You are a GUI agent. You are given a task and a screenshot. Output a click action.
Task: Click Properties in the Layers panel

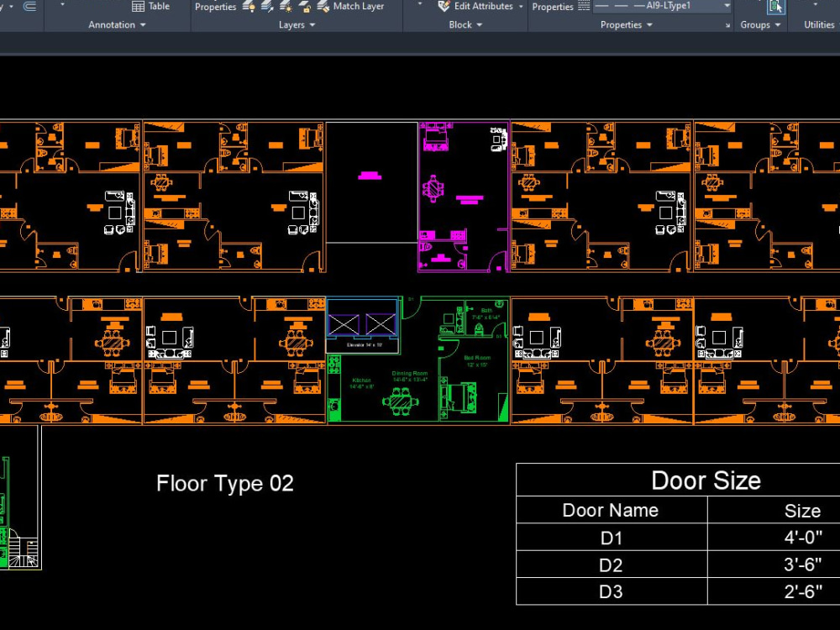(215, 6)
